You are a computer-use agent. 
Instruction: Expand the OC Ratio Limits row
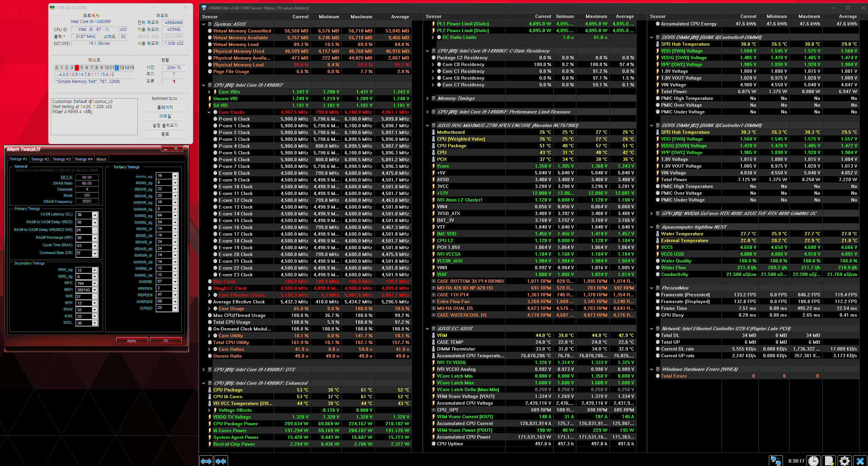click(x=433, y=37)
